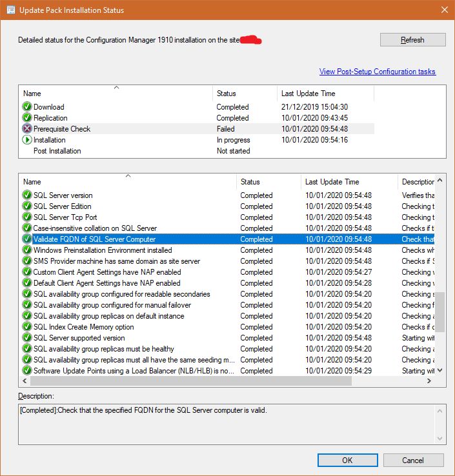Click the vertical scrollbar thumb in prerequisite list
This screenshot has width=455, height=476.
[x=440, y=312]
